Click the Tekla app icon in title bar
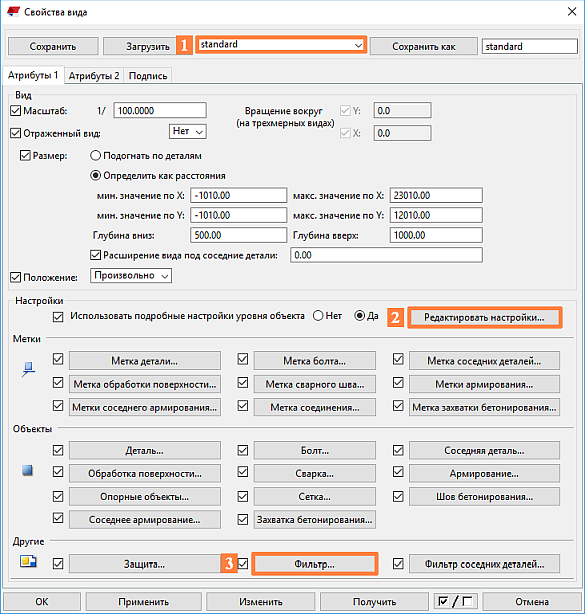The height and width of the screenshot is (614, 585). click(x=13, y=11)
